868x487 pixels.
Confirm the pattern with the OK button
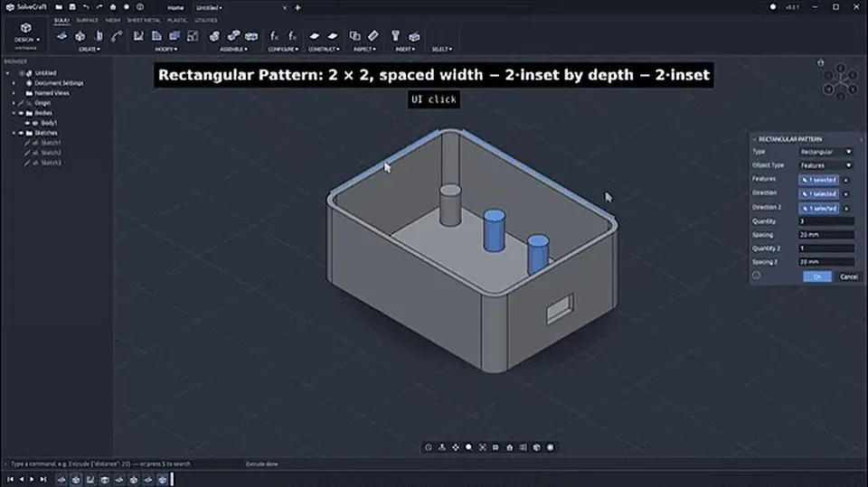pyautogui.click(x=817, y=276)
